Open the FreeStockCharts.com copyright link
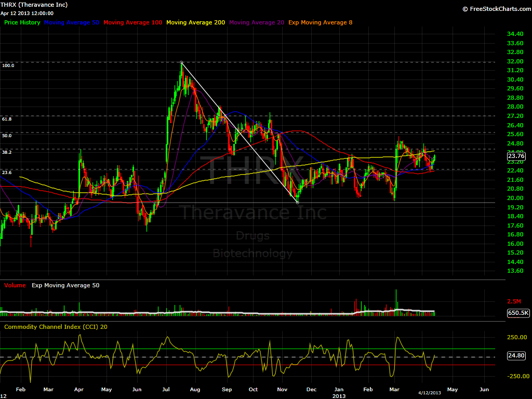Image resolution: width=532 pixels, height=399 pixels. coord(495,9)
